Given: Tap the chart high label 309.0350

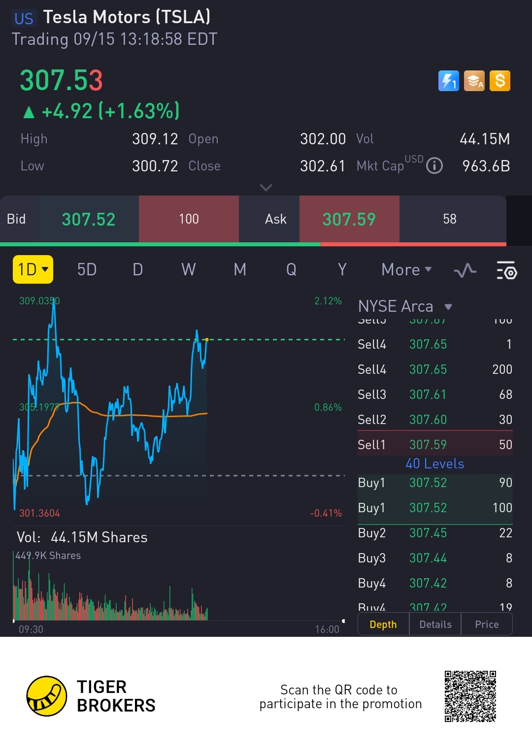Looking at the screenshot, I should point(39,300).
